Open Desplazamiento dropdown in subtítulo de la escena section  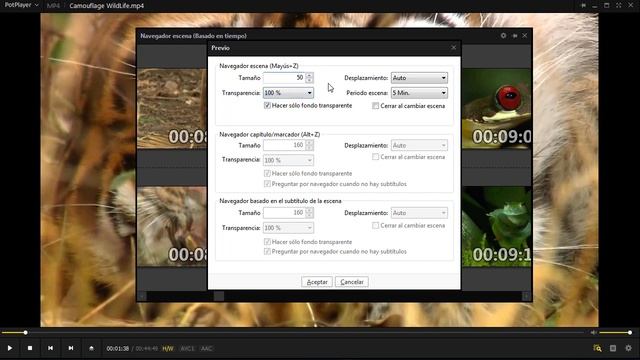pyautogui.click(x=419, y=213)
